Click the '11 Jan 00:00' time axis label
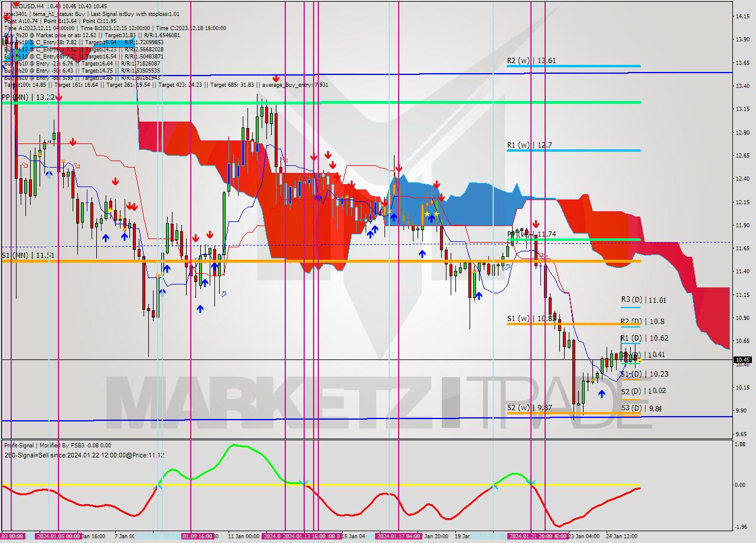This screenshot has height=543, width=756. tap(243, 537)
